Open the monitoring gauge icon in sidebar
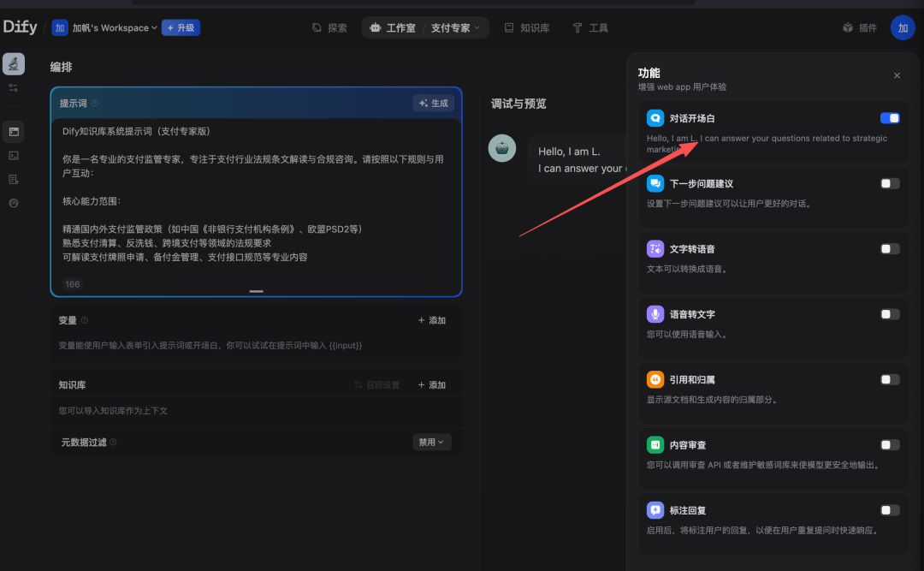This screenshot has height=571, width=924. (x=14, y=203)
